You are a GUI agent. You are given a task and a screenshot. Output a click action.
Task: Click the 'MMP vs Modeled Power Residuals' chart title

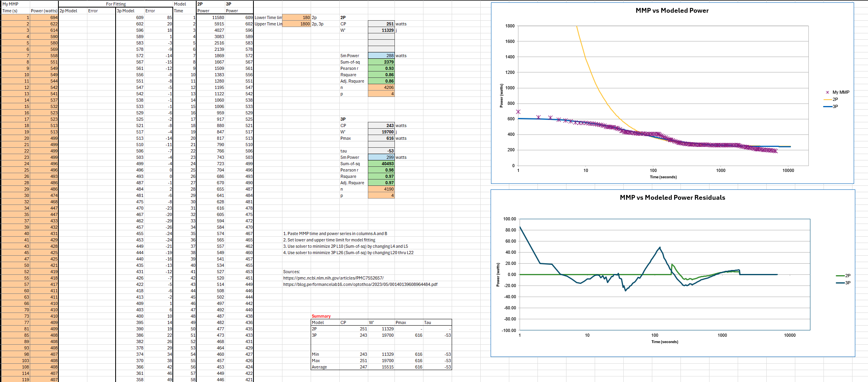(672, 198)
